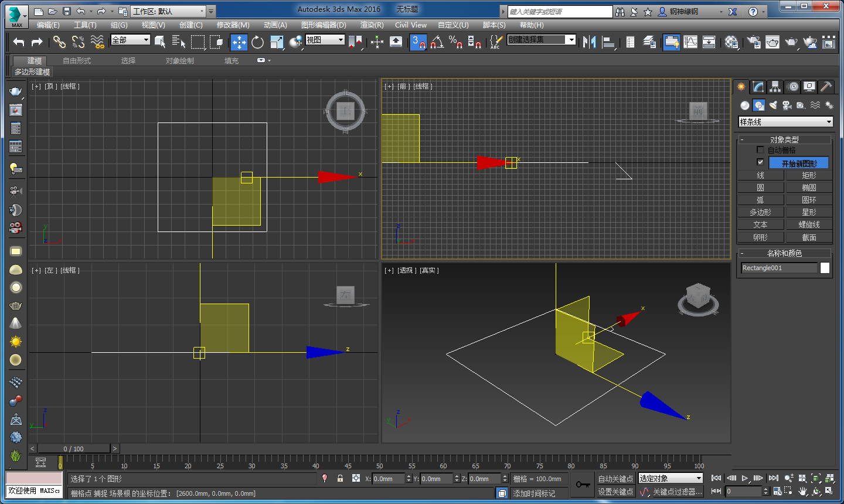Open the 选定对象 key mode dropdown

click(671, 479)
